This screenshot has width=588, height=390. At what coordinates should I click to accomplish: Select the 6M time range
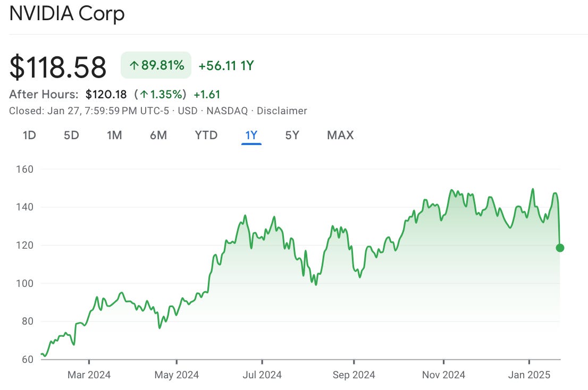[x=158, y=135]
